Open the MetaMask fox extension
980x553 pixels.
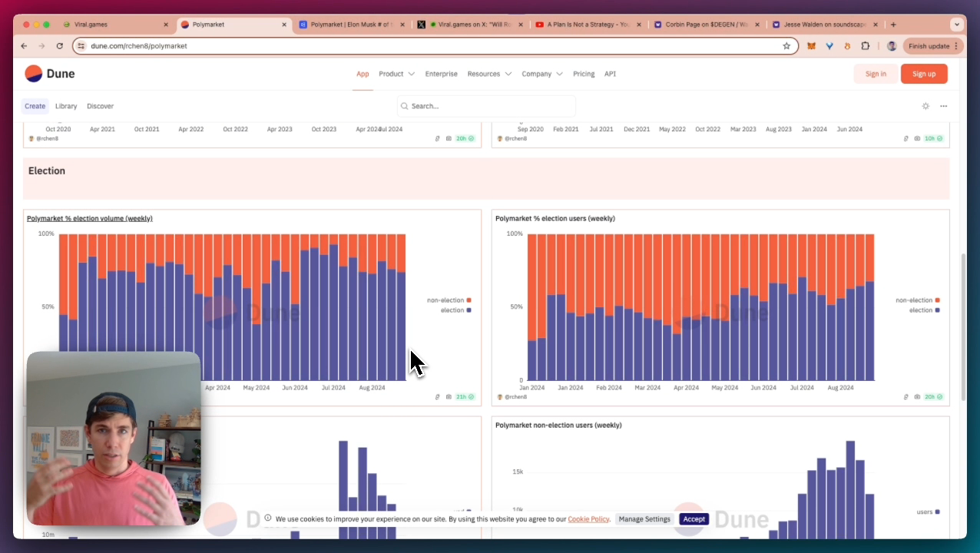[811, 46]
